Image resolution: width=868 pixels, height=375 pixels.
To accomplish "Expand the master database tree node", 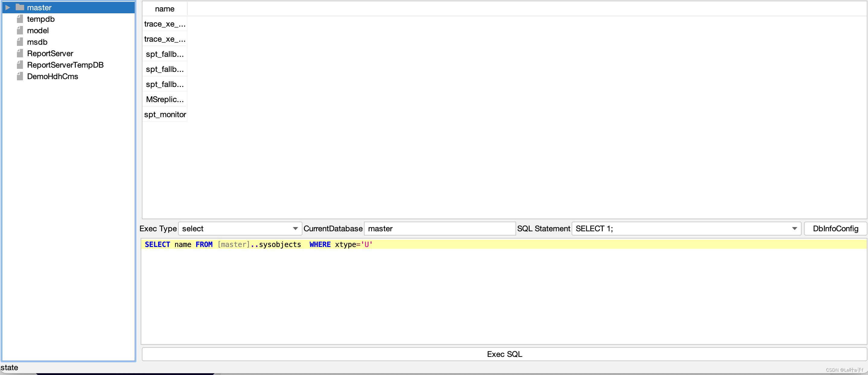I will [8, 8].
